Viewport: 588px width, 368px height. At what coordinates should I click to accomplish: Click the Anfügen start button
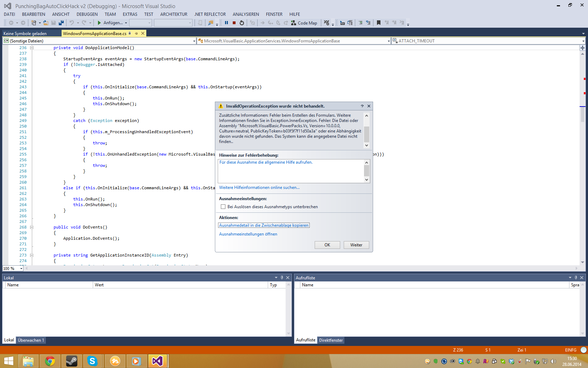(x=110, y=23)
